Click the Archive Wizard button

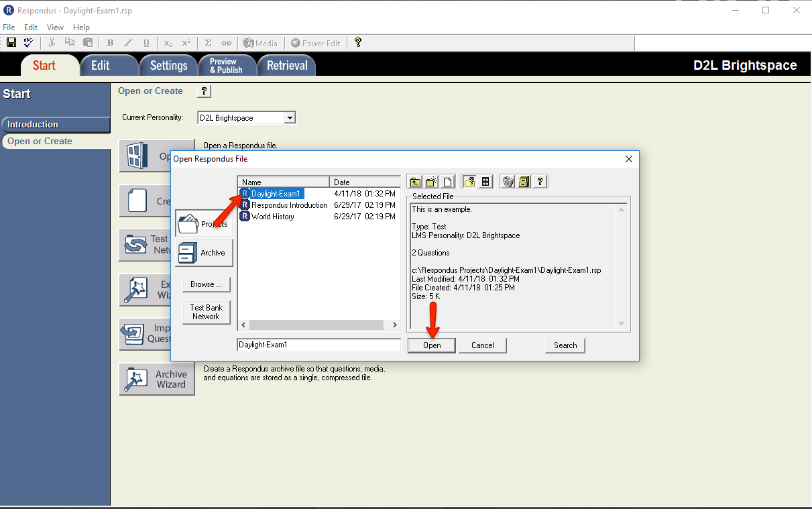coord(157,379)
